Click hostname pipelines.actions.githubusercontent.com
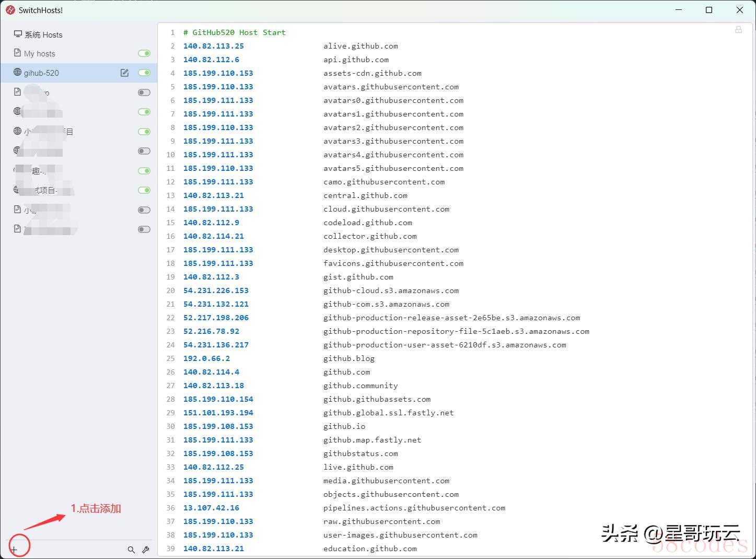 [414, 508]
